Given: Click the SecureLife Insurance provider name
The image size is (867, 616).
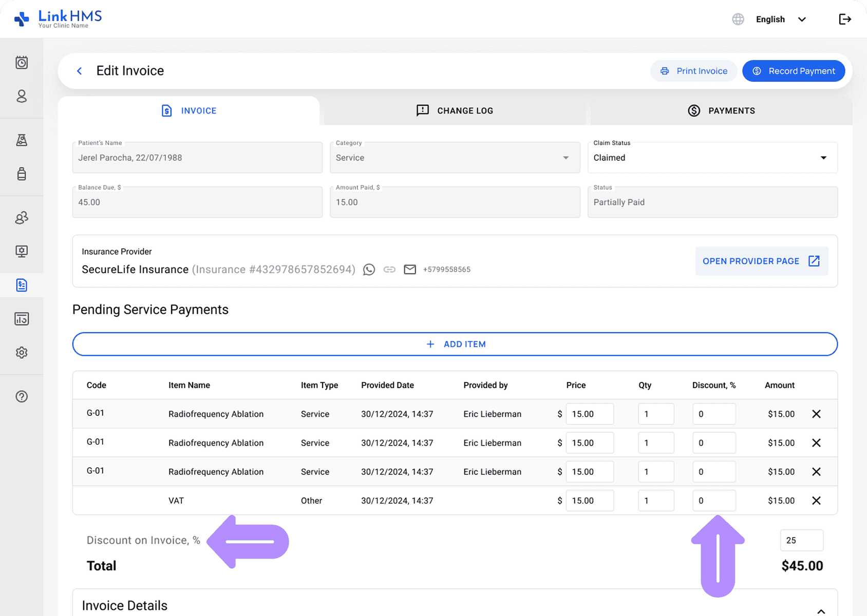Looking at the screenshot, I should tap(135, 269).
